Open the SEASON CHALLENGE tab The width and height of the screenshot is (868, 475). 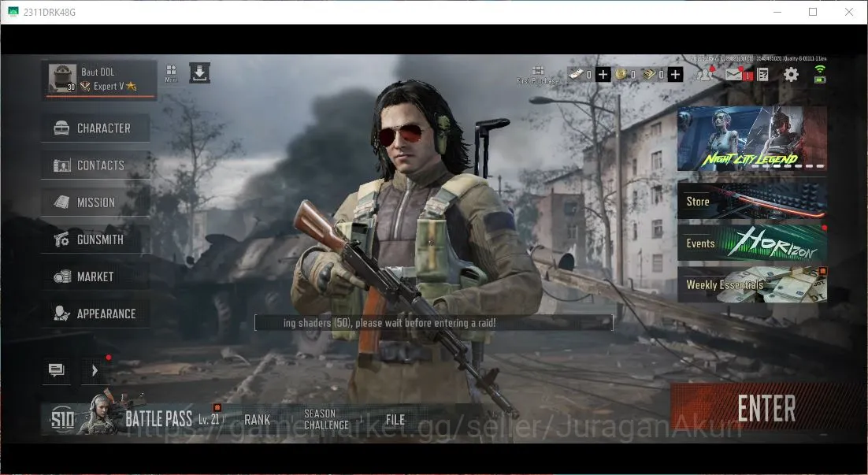[326, 419]
